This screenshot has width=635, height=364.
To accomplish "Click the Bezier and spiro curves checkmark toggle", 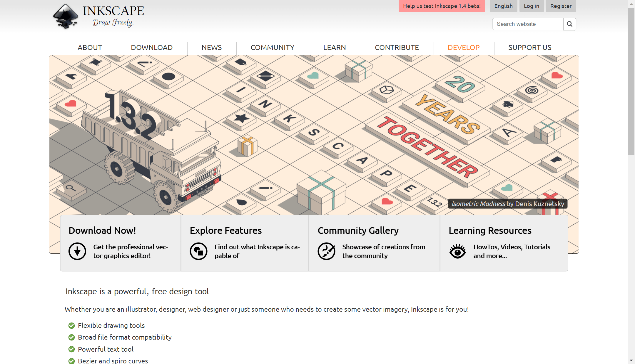I will (x=71, y=361).
